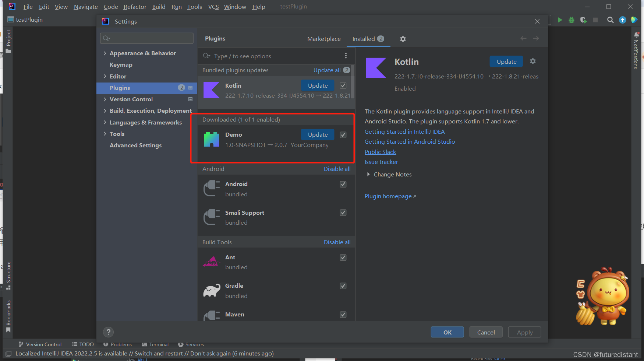This screenshot has height=361, width=644.
Task: Open the Structure tool window tab
Action: 8,276
